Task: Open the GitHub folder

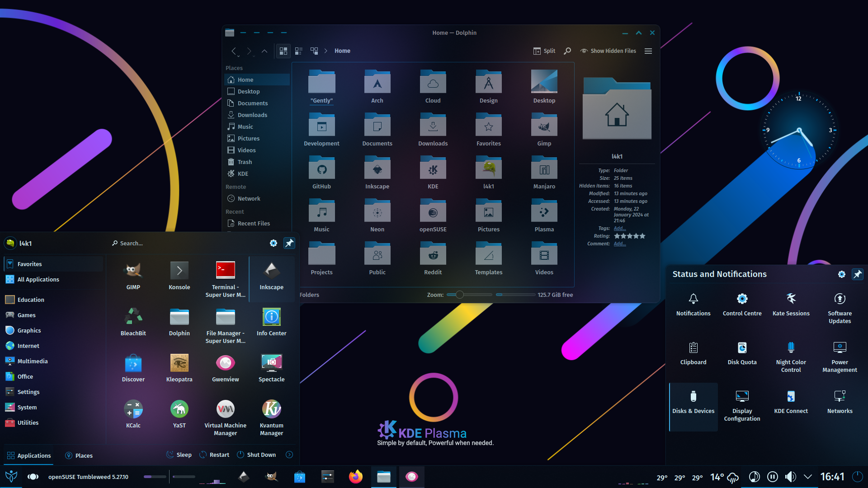Action: (x=321, y=173)
